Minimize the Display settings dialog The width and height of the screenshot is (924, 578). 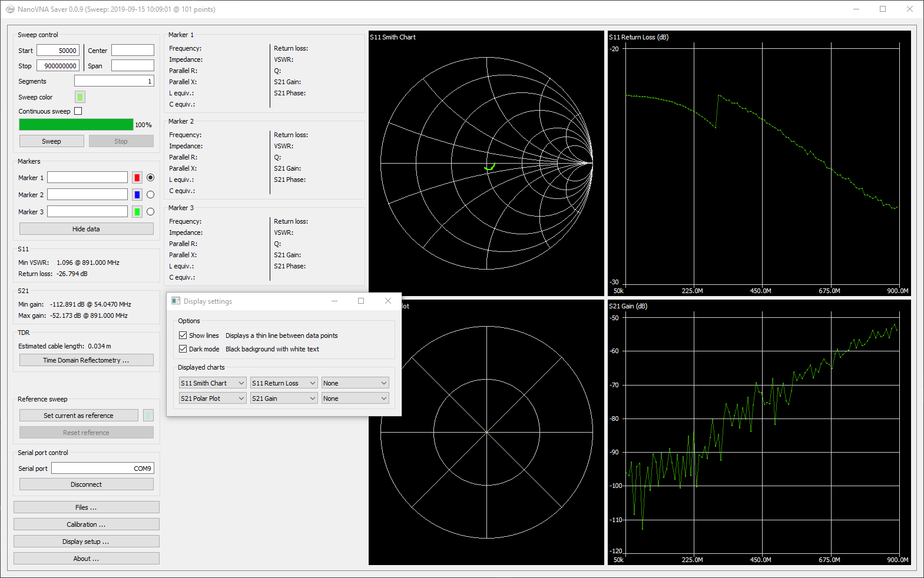coord(335,301)
